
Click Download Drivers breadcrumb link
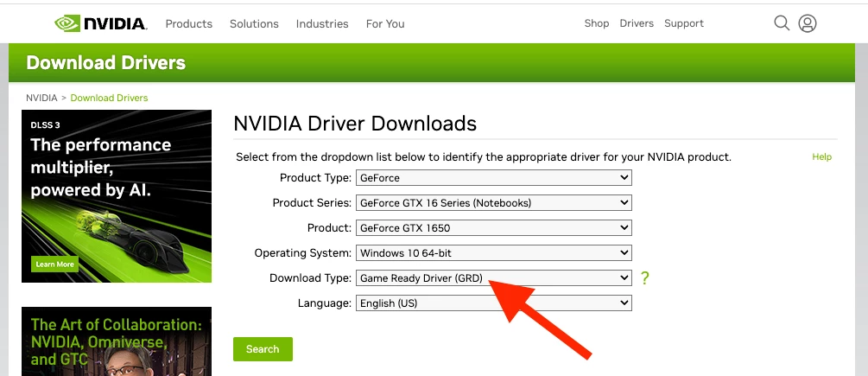109,98
